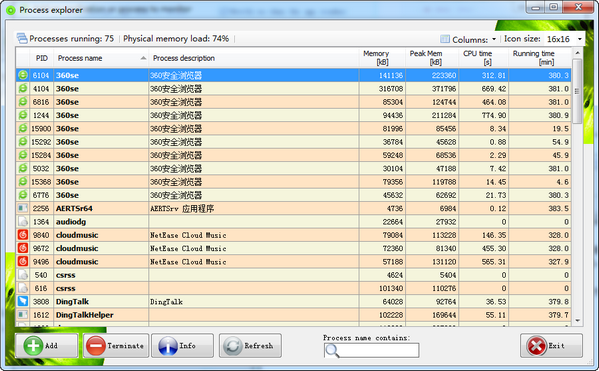Sort by CPU time [s] column header
Screen dimensions: 599x371
[483, 58]
